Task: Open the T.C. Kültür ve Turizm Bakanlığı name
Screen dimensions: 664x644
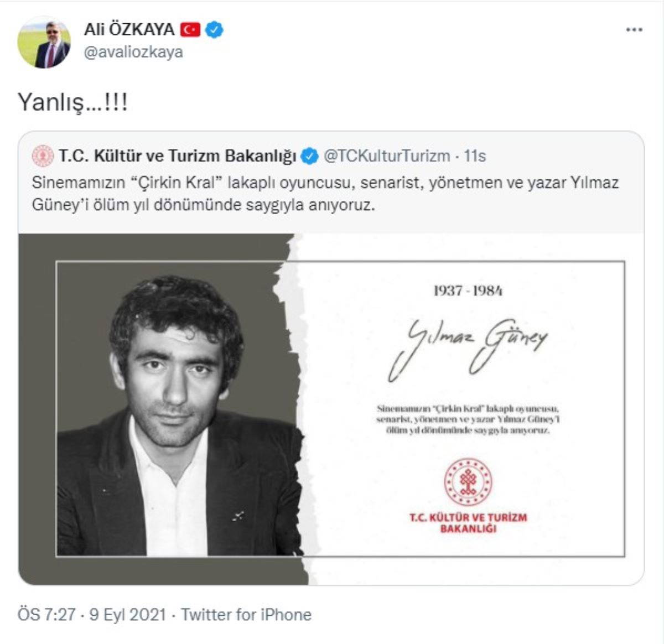Action: pyautogui.click(x=178, y=157)
